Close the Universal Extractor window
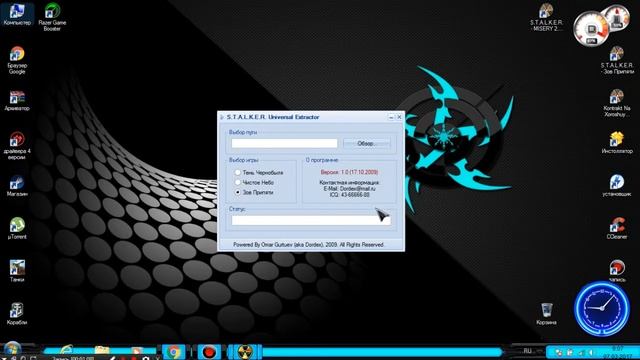The image size is (640, 360). [399, 117]
